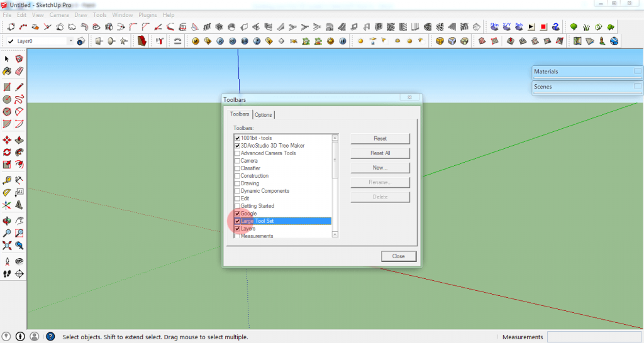Switch to the Options tab
The image size is (644, 343).
264,115
